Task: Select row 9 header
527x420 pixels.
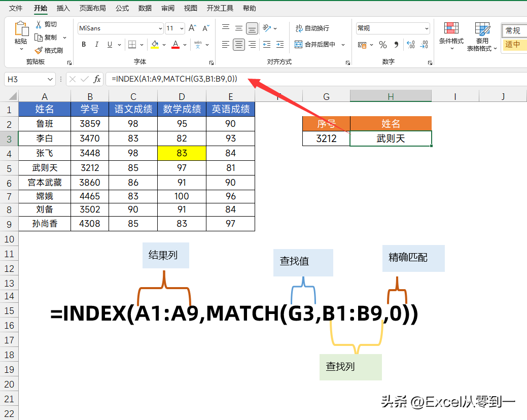Action: tap(9, 224)
